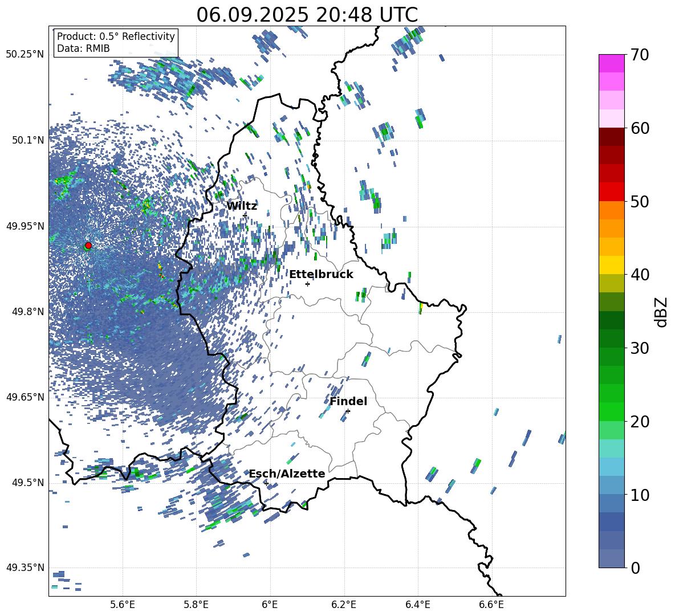Click the 70 tick on colorbar

pos(640,55)
